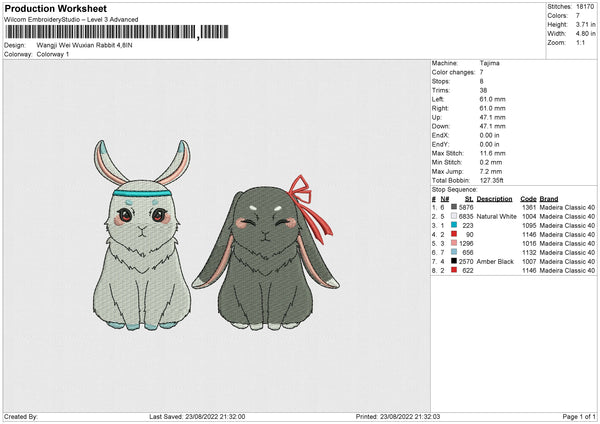This screenshot has height=424, width=600.
Task: Click the Stitches count 18170
Action: pos(585,7)
